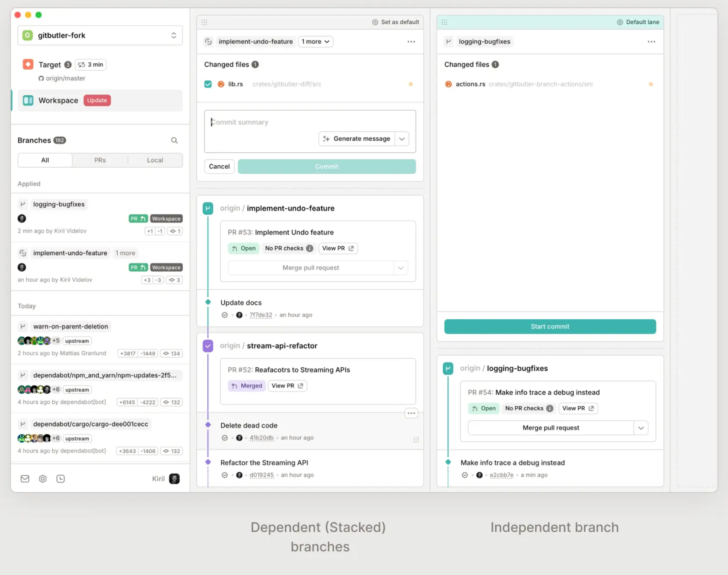Click the branch icon of origin/logging-bugfixes
The image size is (728, 575).
(x=448, y=368)
